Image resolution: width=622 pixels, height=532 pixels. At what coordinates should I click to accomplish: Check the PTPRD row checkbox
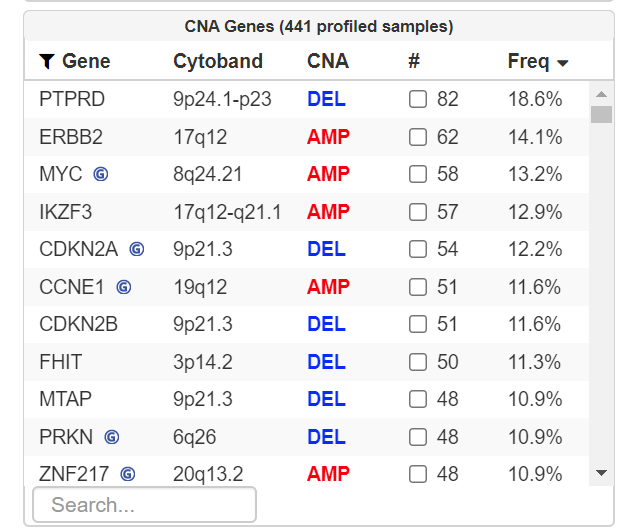[418, 99]
